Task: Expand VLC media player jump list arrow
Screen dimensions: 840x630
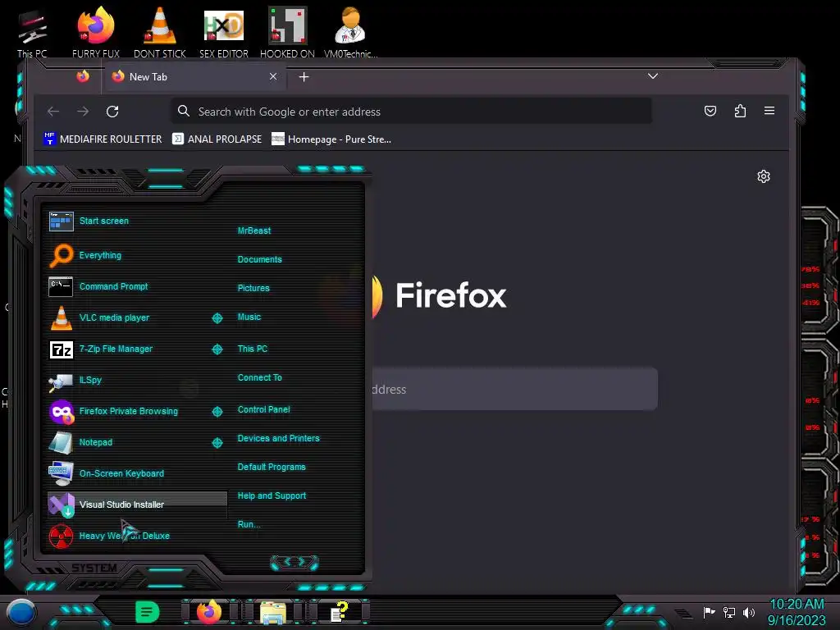Action: coord(217,318)
